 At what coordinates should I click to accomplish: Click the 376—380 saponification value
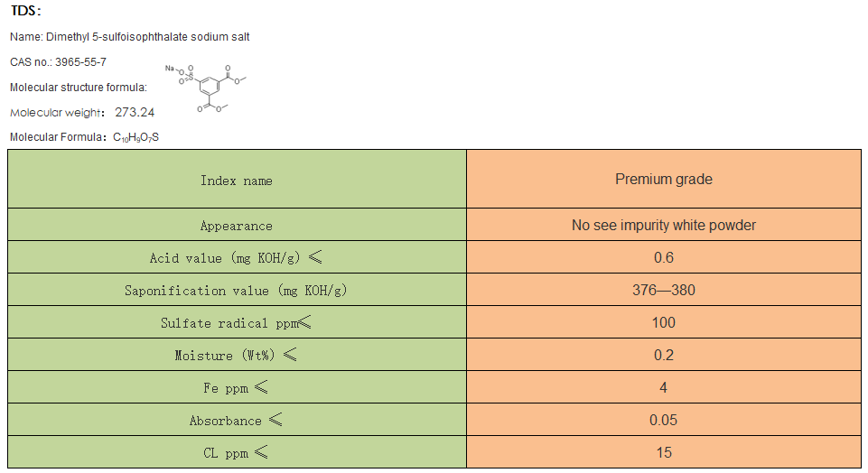(664, 291)
